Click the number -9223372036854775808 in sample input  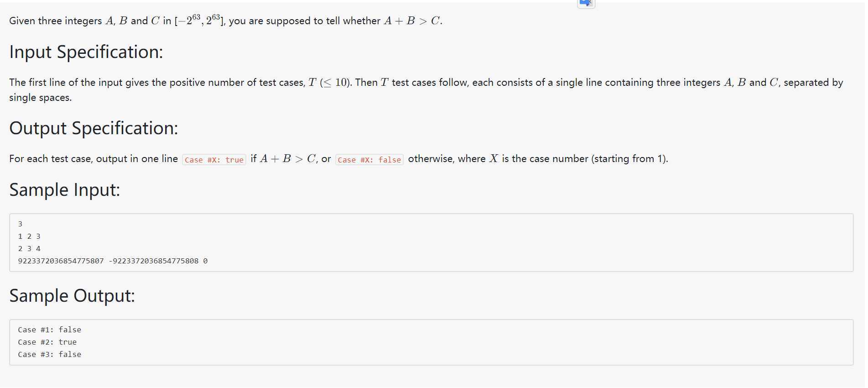click(x=154, y=261)
